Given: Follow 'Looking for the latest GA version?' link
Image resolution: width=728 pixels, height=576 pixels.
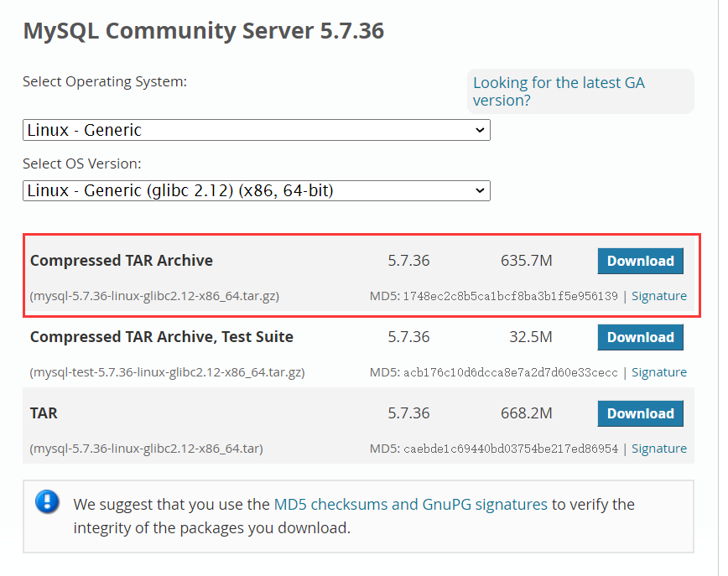Looking at the screenshot, I should [559, 91].
